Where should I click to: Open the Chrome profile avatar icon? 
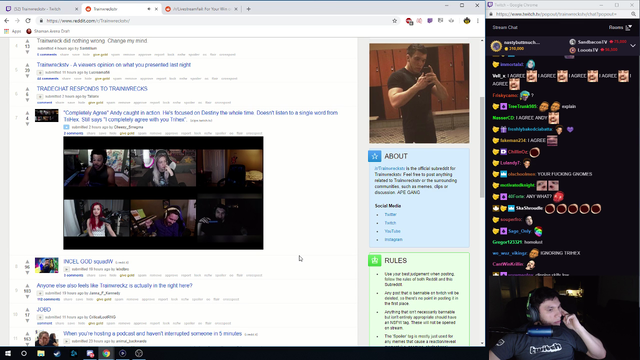(467, 21)
